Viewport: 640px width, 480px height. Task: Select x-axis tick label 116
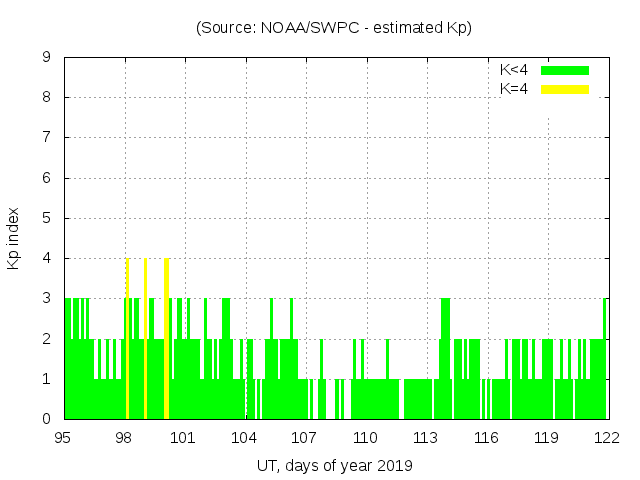pyautogui.click(x=486, y=437)
